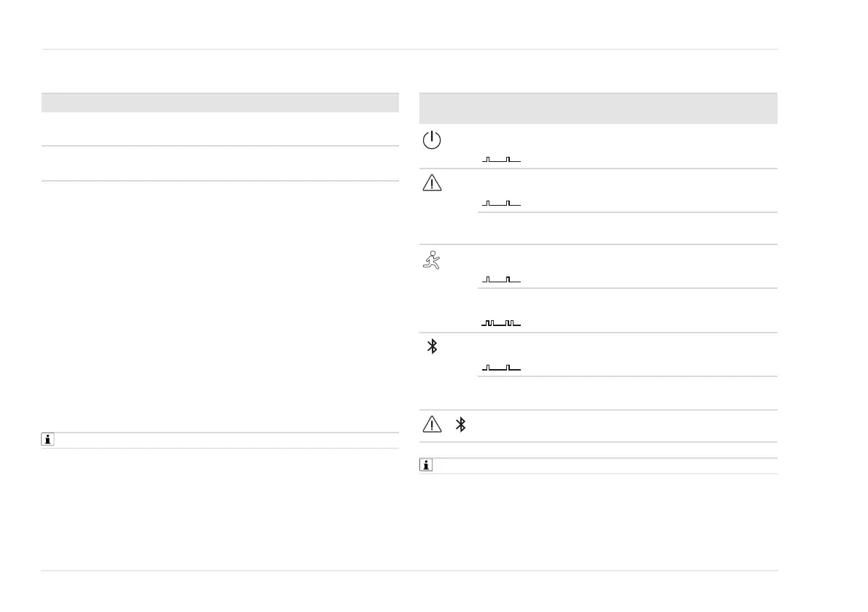Select the empty second row of the left table
This screenshot has width=868, height=612.
tap(220, 163)
